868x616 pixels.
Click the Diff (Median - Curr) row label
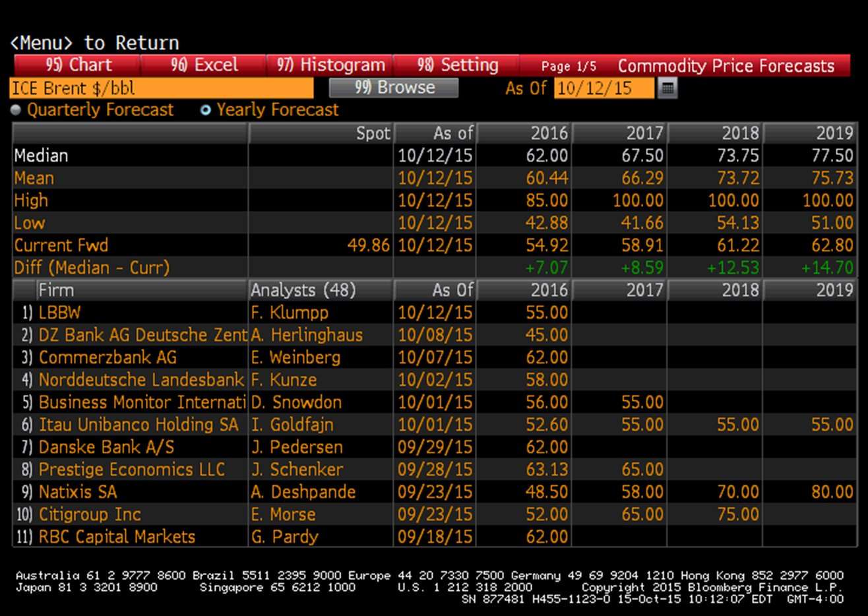tap(92, 268)
